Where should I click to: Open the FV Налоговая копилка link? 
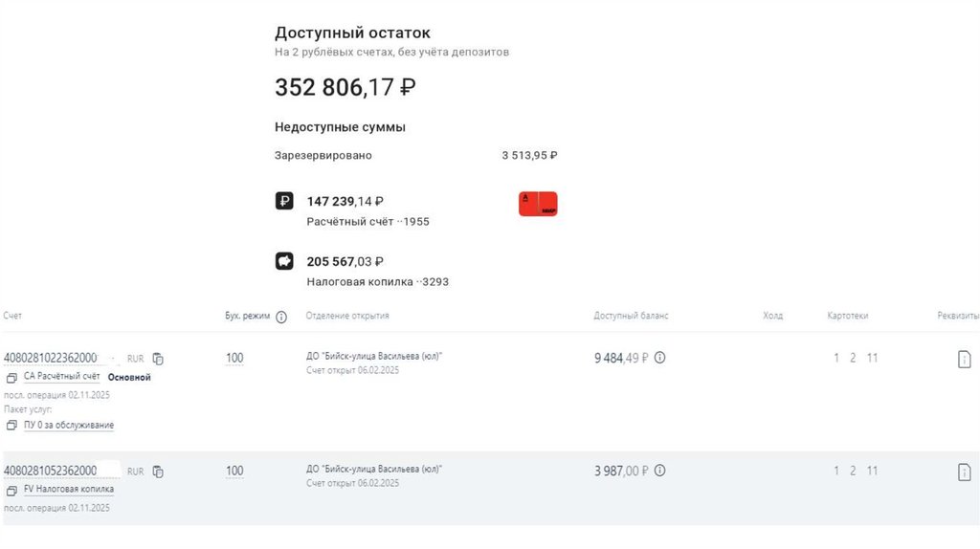68,490
